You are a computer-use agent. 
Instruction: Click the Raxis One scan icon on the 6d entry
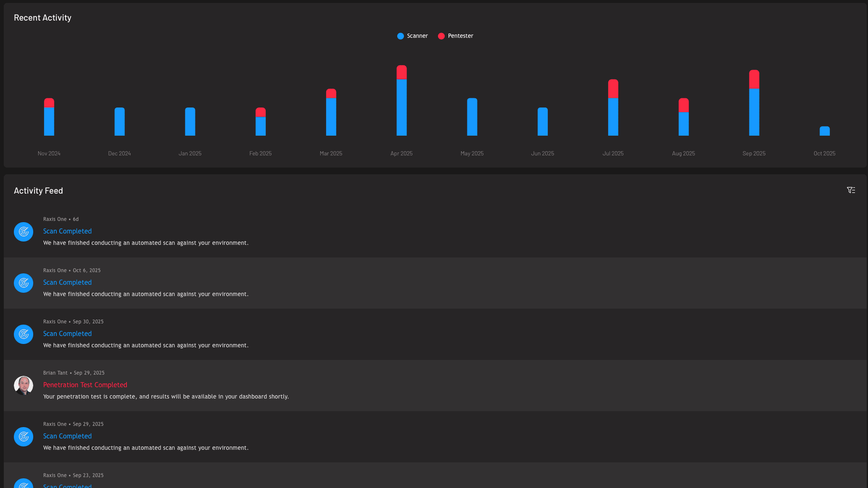tap(23, 231)
